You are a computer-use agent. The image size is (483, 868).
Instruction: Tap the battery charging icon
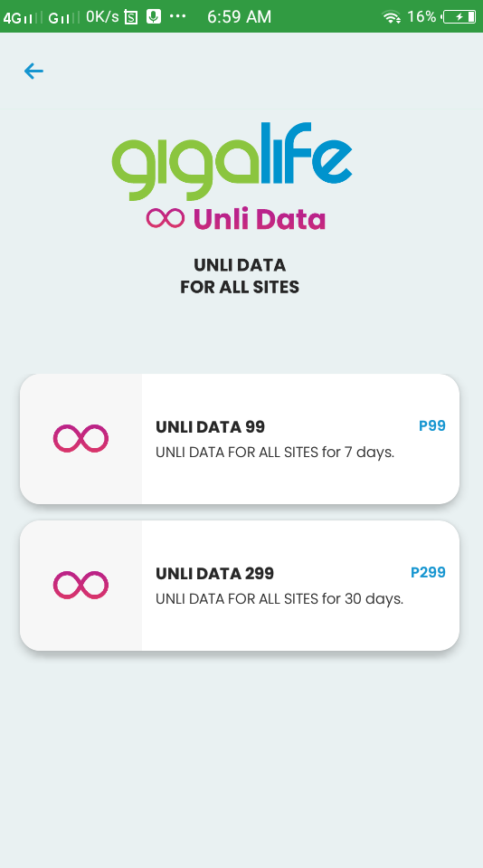[459, 17]
